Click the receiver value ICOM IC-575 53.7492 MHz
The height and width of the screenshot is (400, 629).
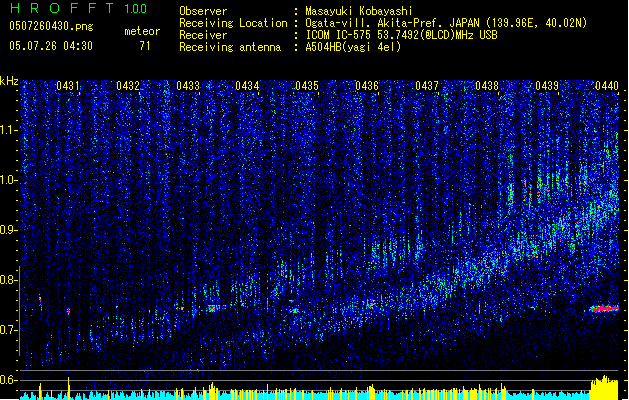(401, 35)
